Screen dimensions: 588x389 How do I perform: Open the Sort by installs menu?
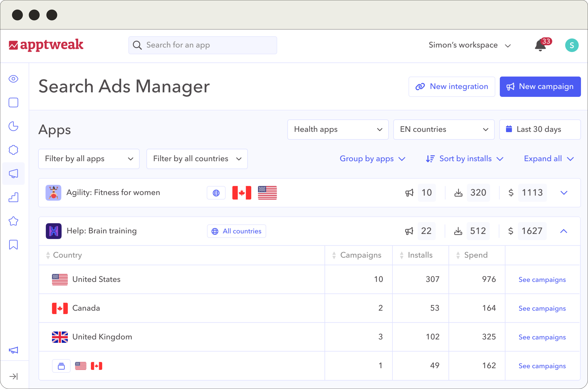tap(465, 159)
